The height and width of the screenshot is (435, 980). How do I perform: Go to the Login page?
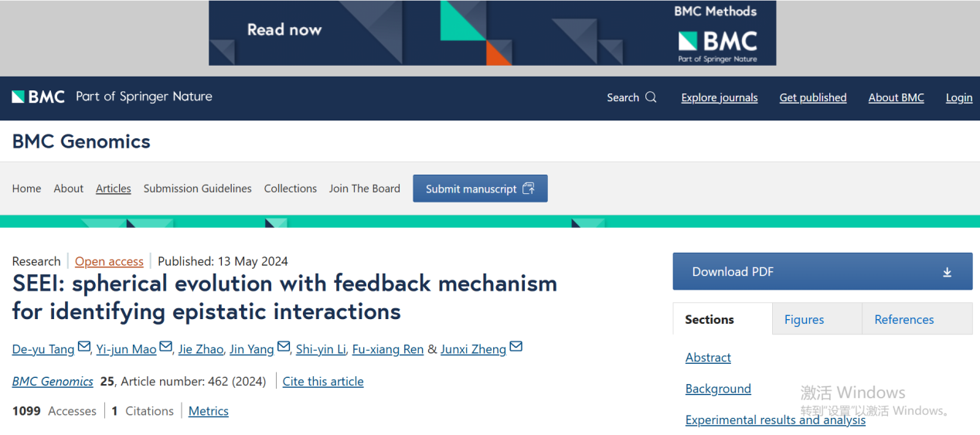pyautogui.click(x=958, y=98)
